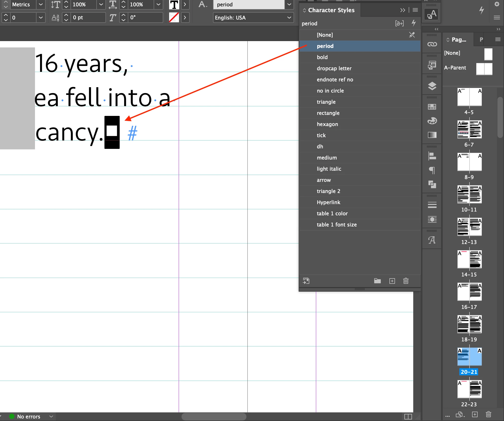Create new character style plus icon
The width and height of the screenshot is (504, 421).
(x=392, y=281)
